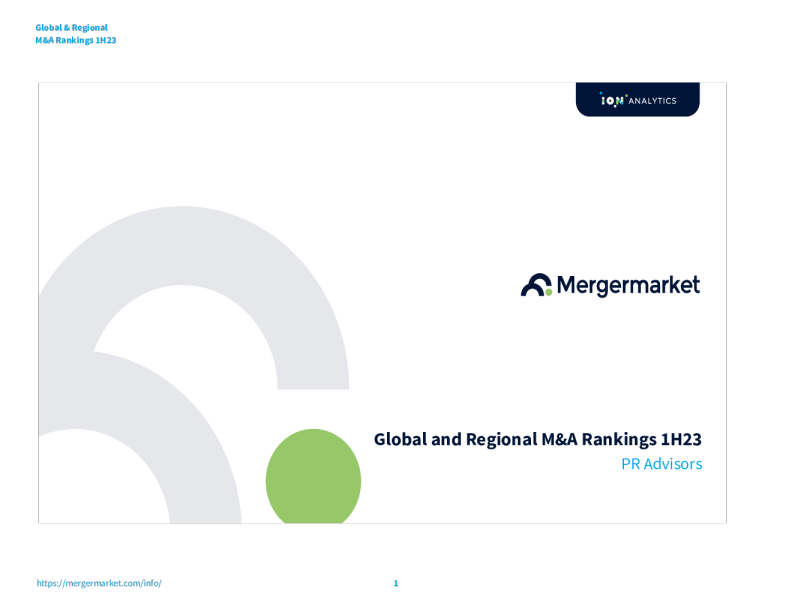Click 'M&A Rankings 1H23' line in top header

click(76, 40)
